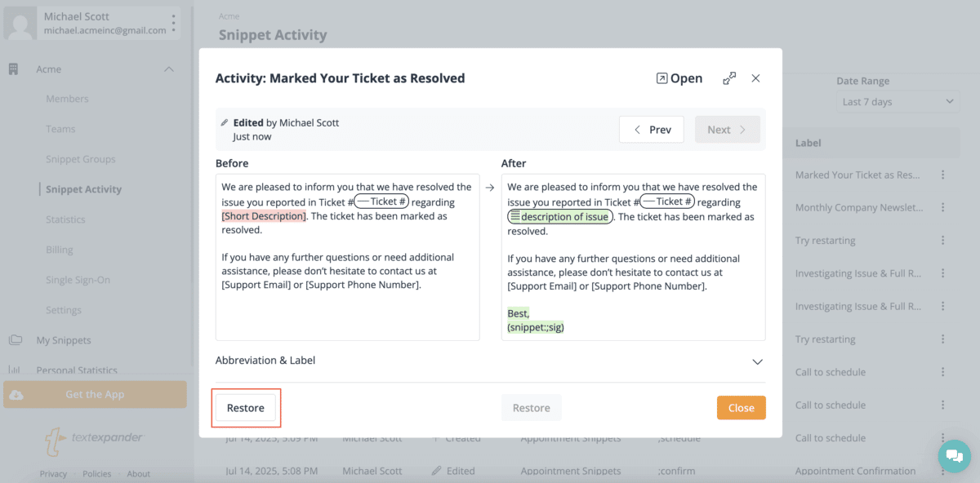The width and height of the screenshot is (980, 483).
Task: Click the Ticket # fill-in field in After
Action: 667,202
